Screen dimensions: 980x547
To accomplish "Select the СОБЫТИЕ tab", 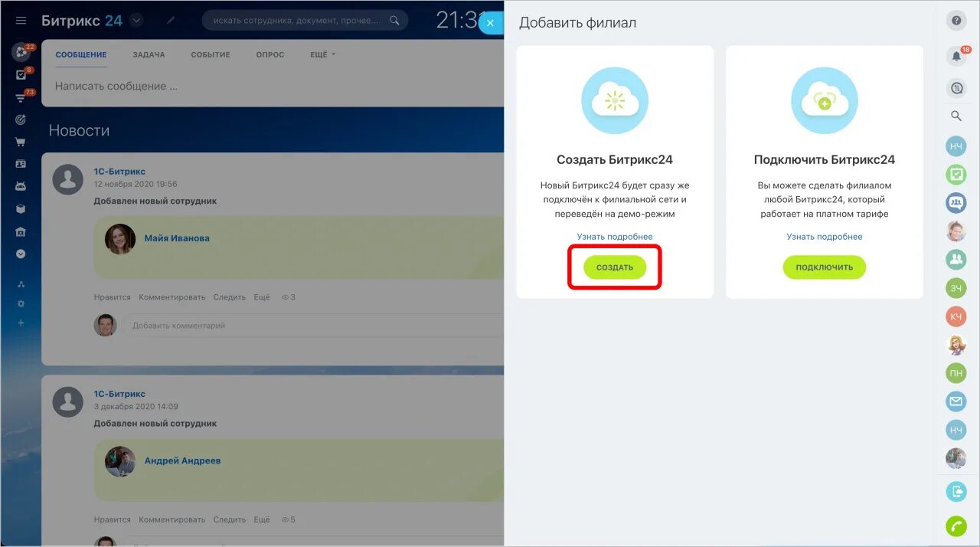I will click(x=211, y=54).
